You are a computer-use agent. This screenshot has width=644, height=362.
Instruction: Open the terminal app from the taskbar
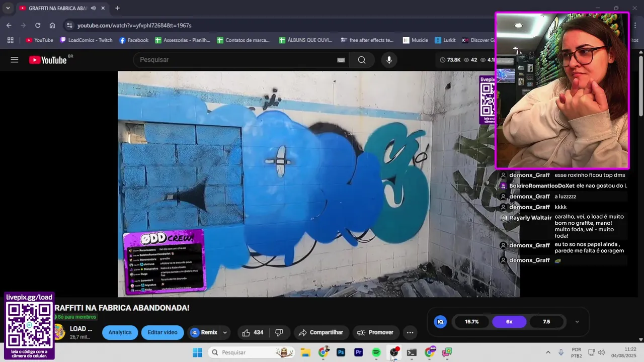pyautogui.click(x=412, y=352)
